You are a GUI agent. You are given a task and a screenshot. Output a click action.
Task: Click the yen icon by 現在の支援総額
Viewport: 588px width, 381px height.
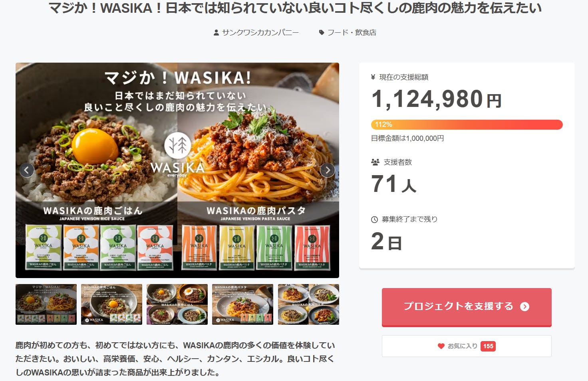[x=373, y=77]
